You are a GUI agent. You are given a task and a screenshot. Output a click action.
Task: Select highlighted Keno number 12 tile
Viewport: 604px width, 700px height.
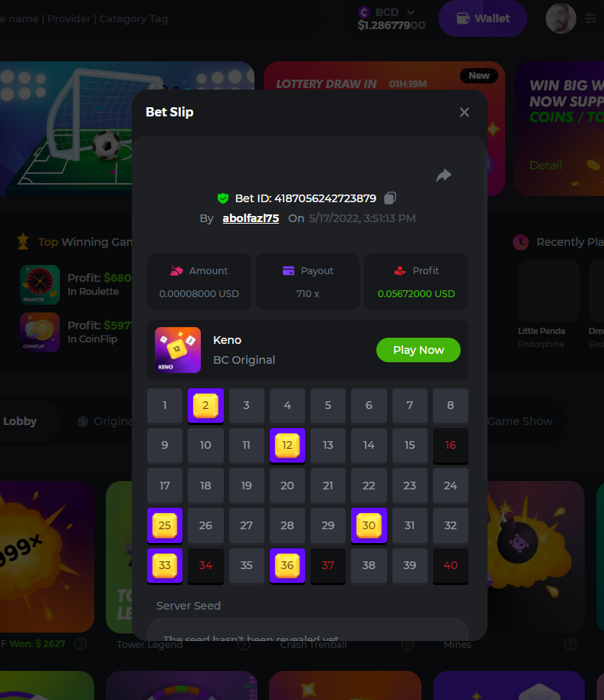pos(287,445)
